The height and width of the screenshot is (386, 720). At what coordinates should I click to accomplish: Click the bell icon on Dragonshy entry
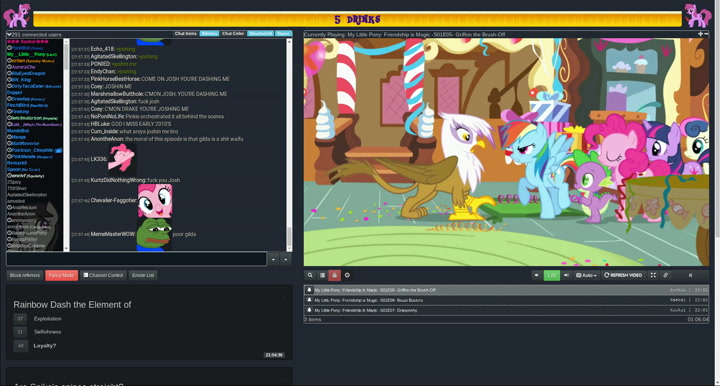click(309, 310)
